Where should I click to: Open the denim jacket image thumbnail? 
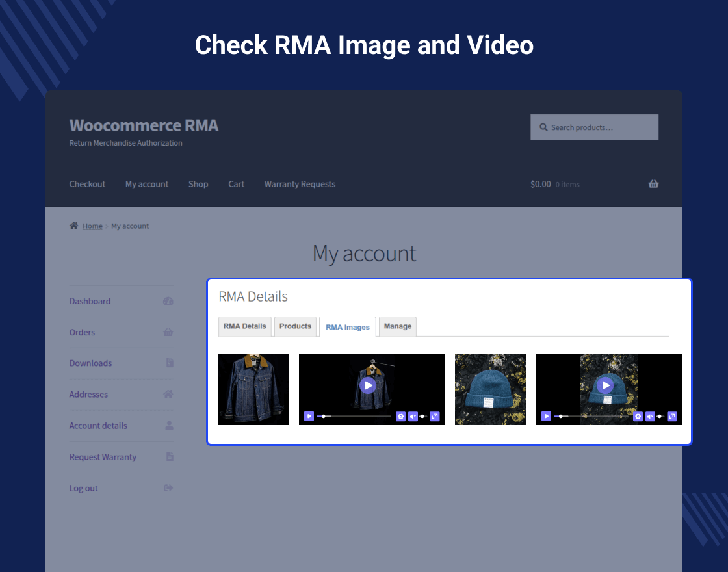coord(253,389)
